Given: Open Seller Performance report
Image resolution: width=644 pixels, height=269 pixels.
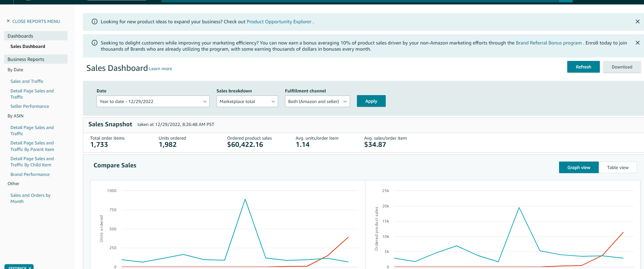Looking at the screenshot, I should coord(30,106).
